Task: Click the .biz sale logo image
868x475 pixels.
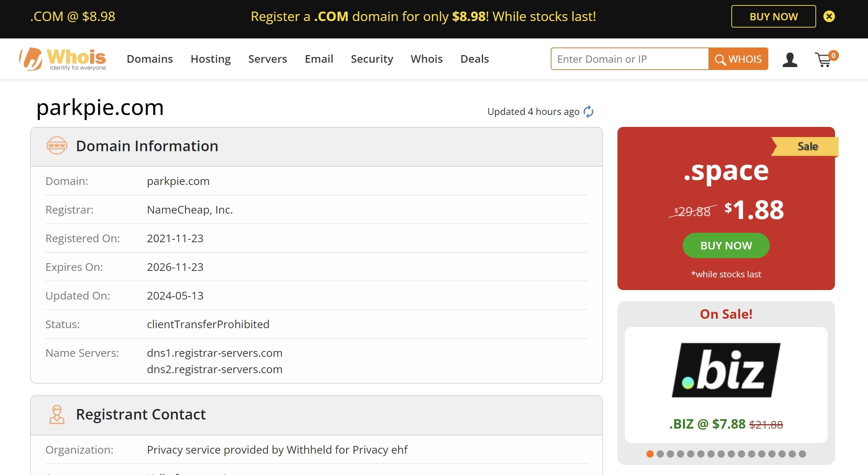Action: point(726,370)
